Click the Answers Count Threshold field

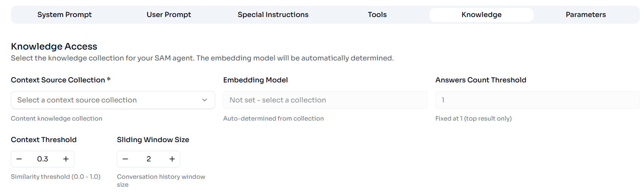point(537,100)
